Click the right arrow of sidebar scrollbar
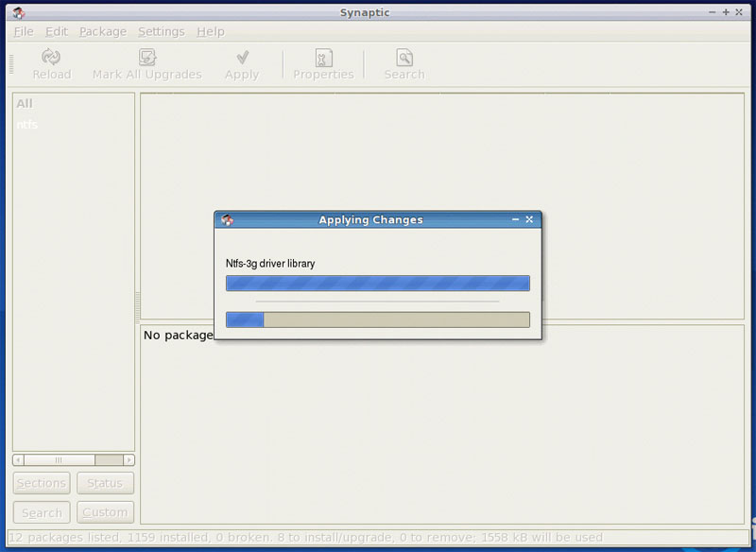Screen dimensions: 756x552 point(129,460)
